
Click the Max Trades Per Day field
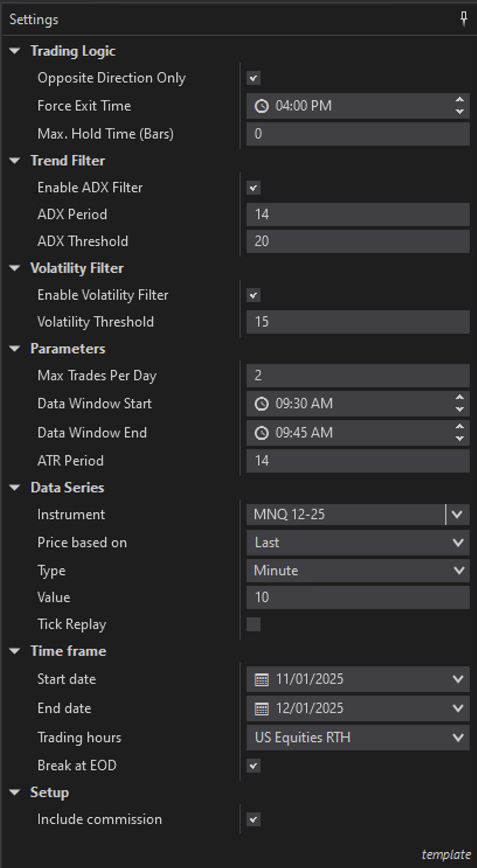click(357, 376)
